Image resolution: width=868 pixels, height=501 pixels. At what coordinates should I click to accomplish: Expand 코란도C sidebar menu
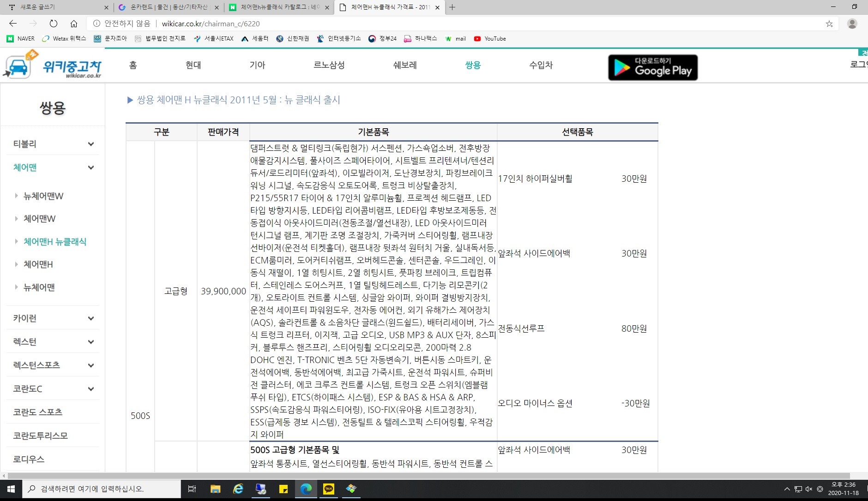point(53,389)
